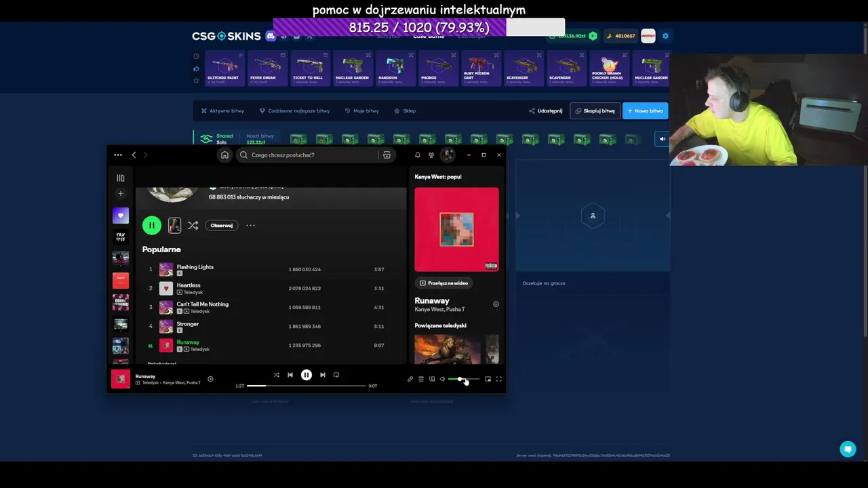Toggle shuffle beside the Obserwuj button
868x488 pixels.
[193, 226]
